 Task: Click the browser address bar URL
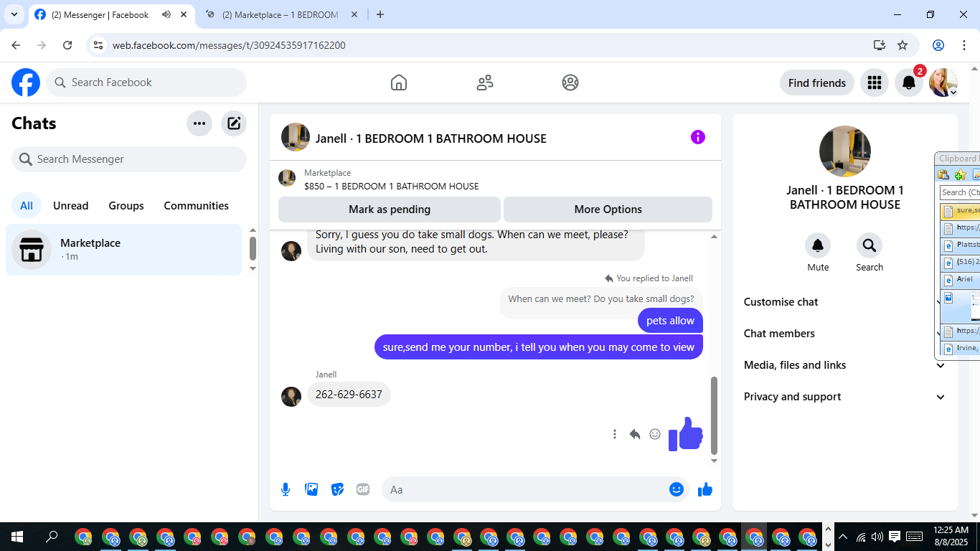click(x=229, y=45)
